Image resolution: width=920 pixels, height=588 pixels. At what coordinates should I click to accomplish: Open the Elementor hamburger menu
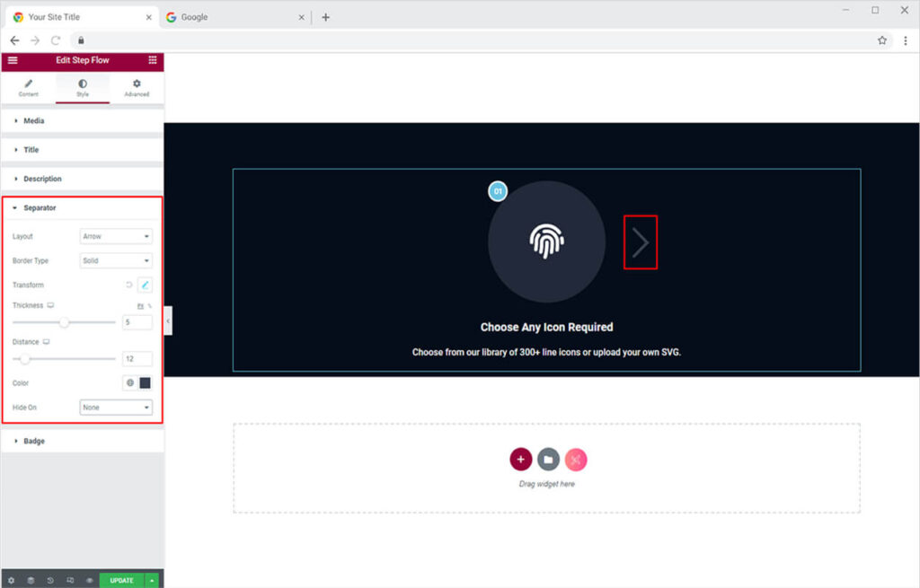pyautogui.click(x=13, y=60)
